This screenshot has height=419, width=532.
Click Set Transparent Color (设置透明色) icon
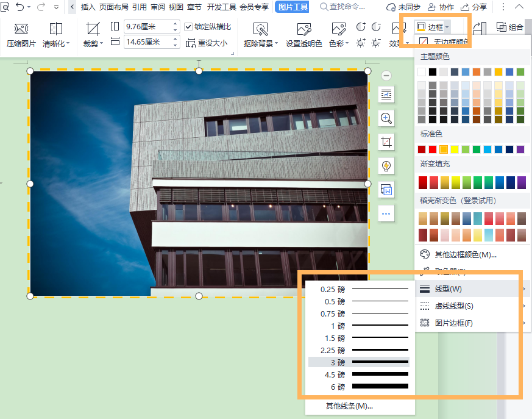(x=303, y=29)
